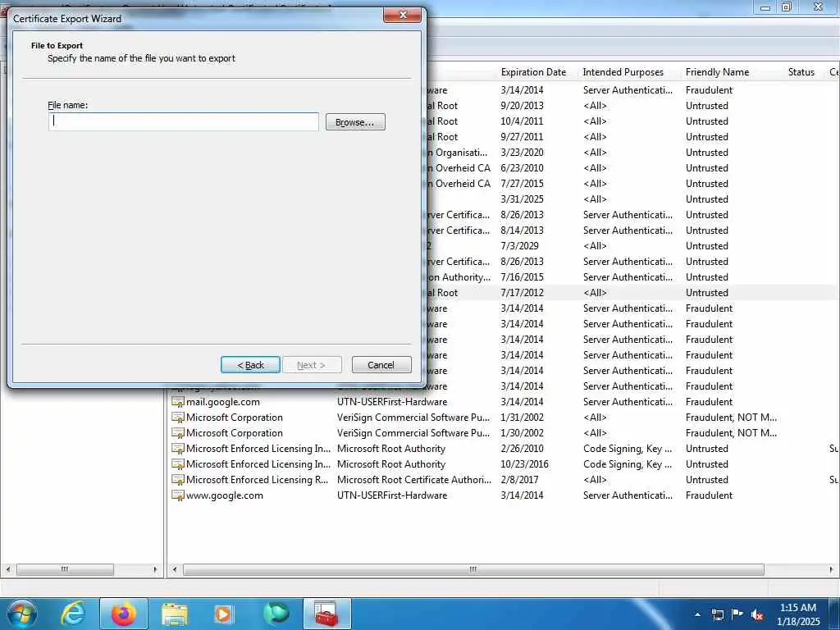Open the muted volume tray icon
840x630 pixels.
tap(757, 614)
